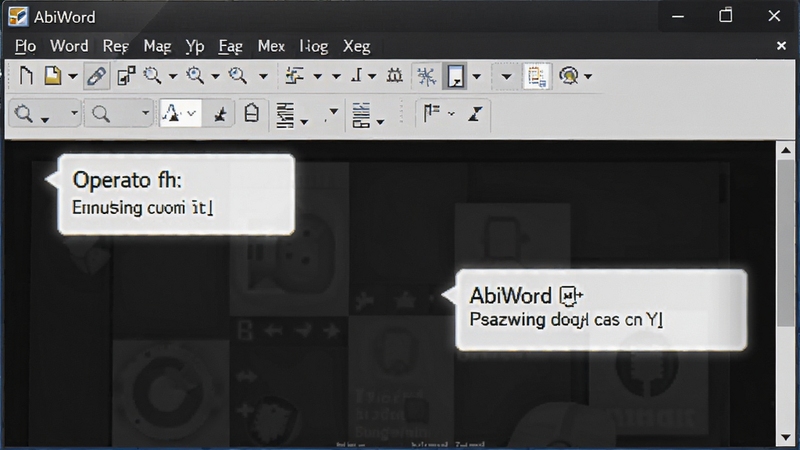Click the yellow document icon

pos(53,76)
